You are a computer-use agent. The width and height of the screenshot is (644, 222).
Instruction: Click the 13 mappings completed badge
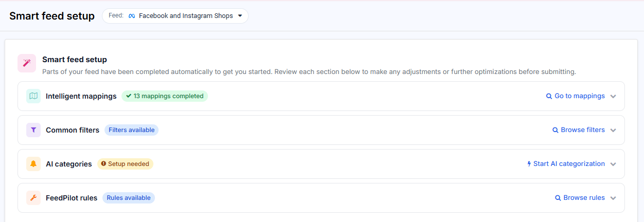coord(165,96)
